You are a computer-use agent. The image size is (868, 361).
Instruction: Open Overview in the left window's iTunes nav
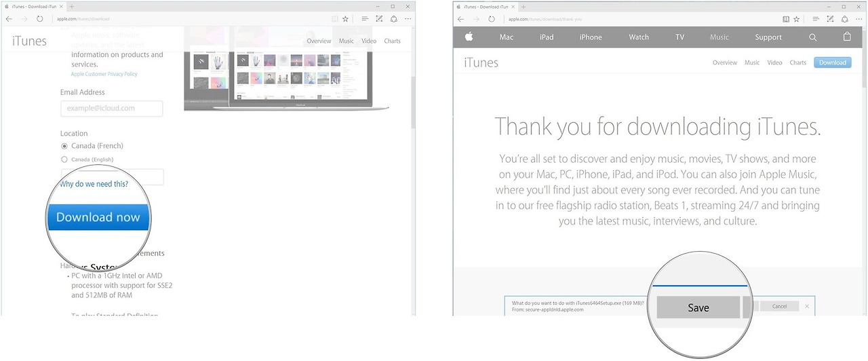319,41
